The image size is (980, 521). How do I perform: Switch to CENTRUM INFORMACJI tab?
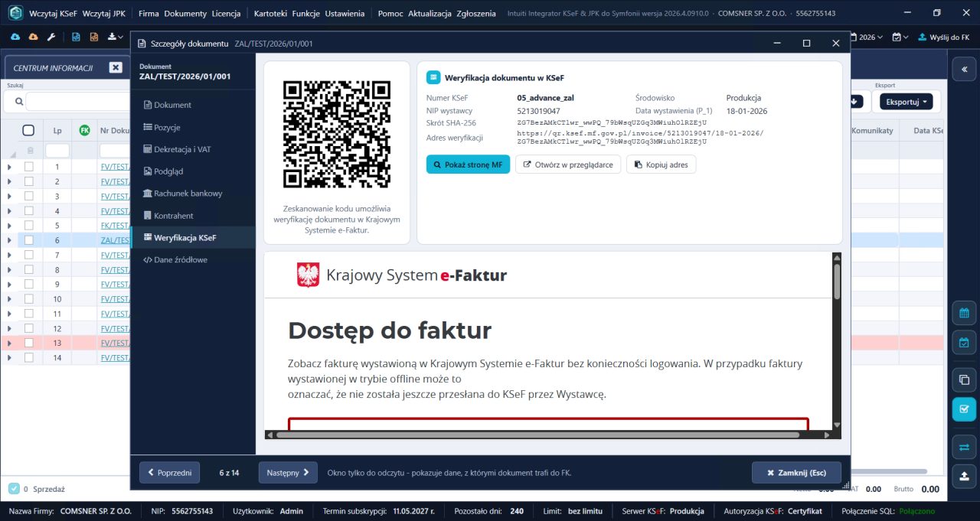tap(53, 68)
